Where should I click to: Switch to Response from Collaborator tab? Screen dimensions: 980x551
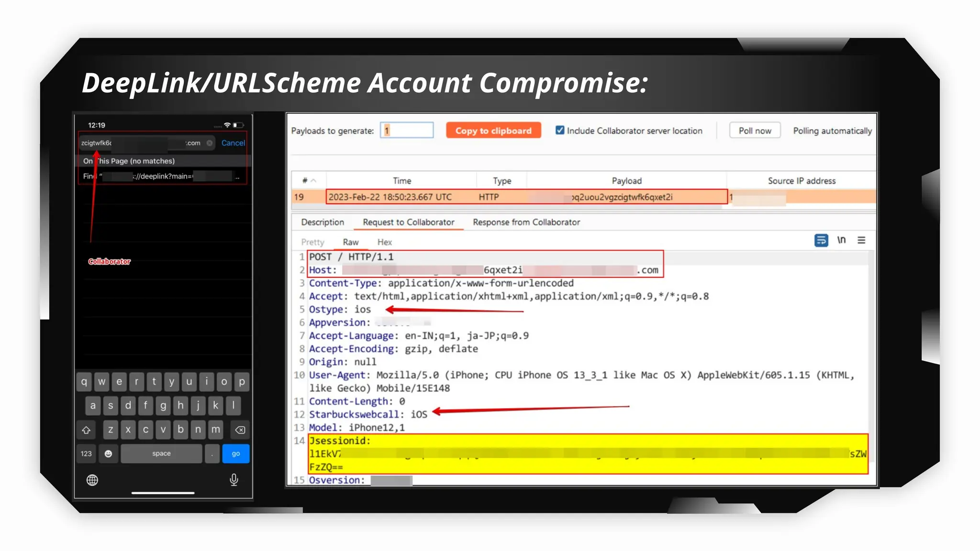pyautogui.click(x=526, y=222)
